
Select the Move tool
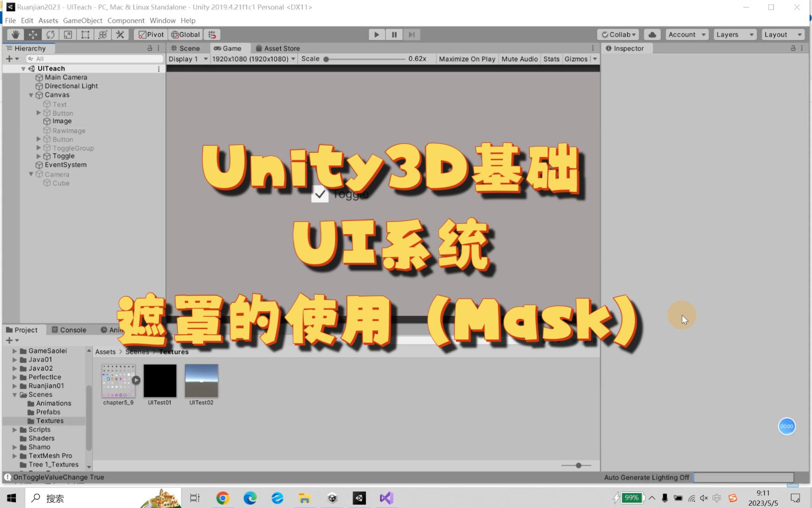[x=33, y=34]
